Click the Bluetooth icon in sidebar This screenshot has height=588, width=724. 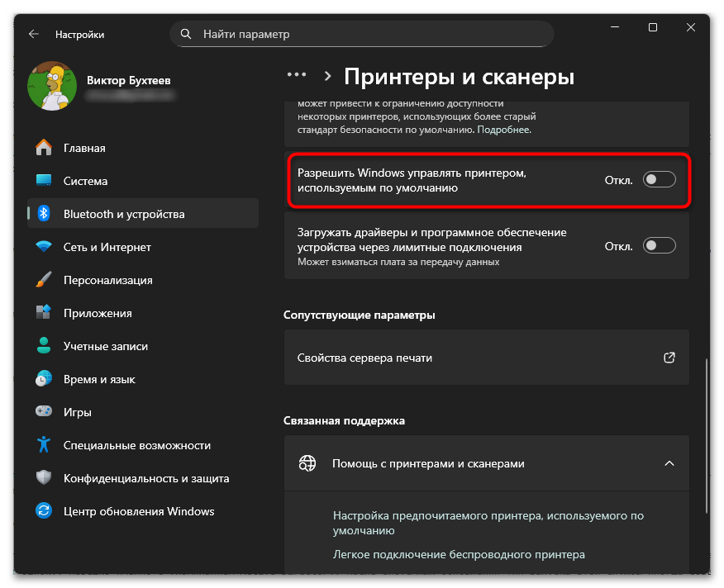pos(44,213)
